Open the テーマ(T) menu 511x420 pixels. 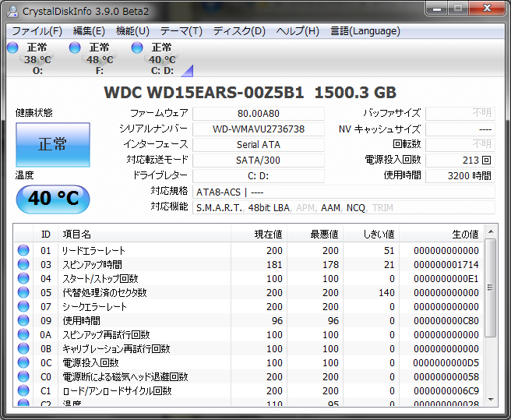(181, 31)
